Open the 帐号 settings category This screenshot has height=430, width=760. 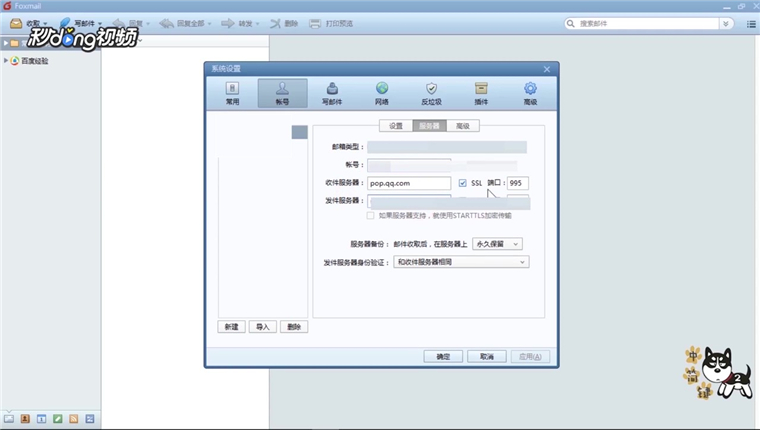283,94
